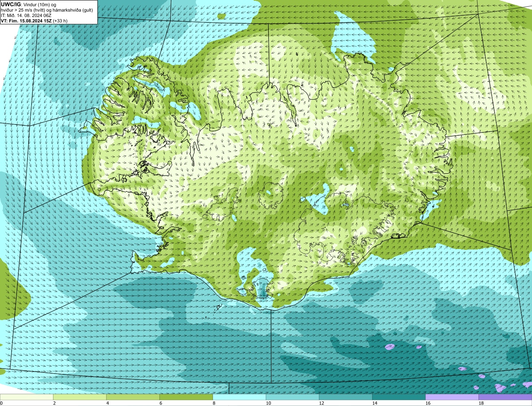Select the "hviður > 25 m/s (hvítt)" text line
This screenshot has width=532, height=406.
coord(47,10)
